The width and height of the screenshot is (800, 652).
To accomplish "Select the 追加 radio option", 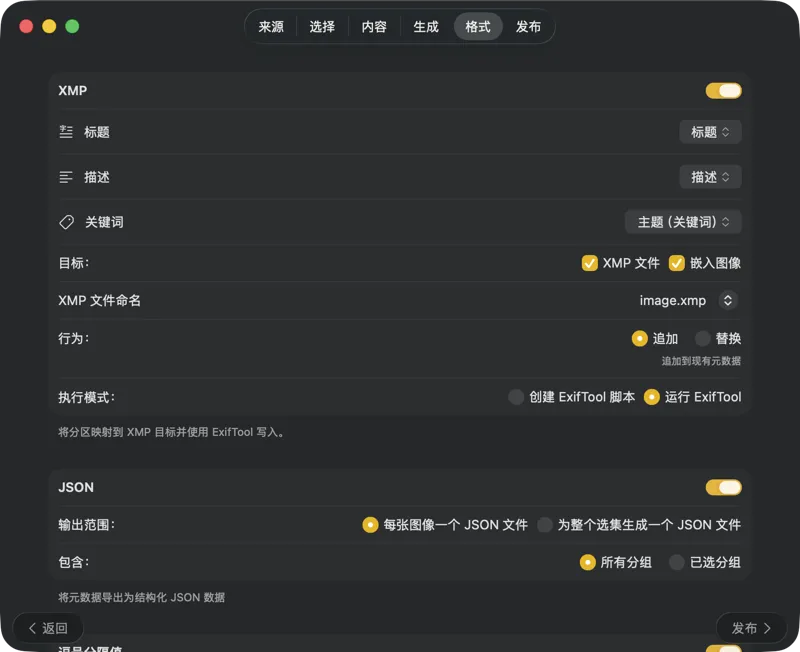I will point(640,338).
